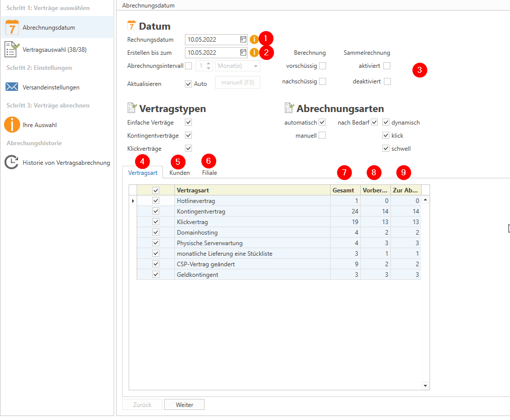Increase Abrechnungsintervall with the spinner up arrow

point(209,64)
